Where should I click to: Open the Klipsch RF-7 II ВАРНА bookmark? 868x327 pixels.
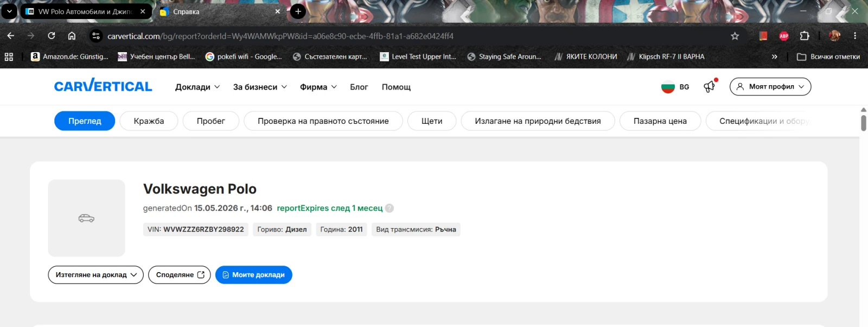click(666, 56)
